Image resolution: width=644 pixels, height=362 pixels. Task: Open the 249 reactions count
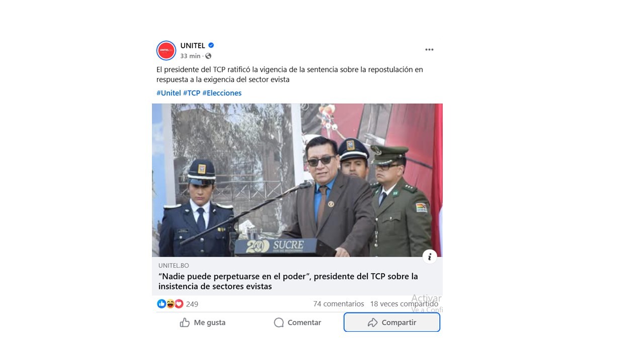(192, 304)
